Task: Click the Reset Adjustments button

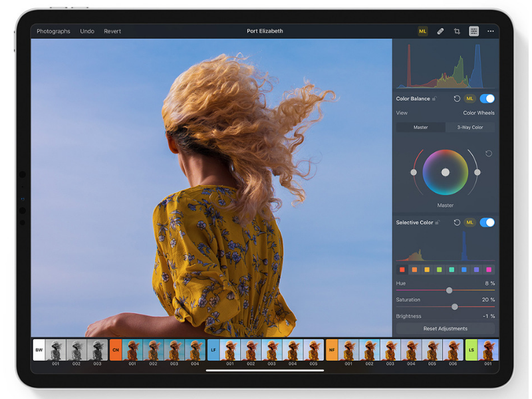Action: (445, 329)
